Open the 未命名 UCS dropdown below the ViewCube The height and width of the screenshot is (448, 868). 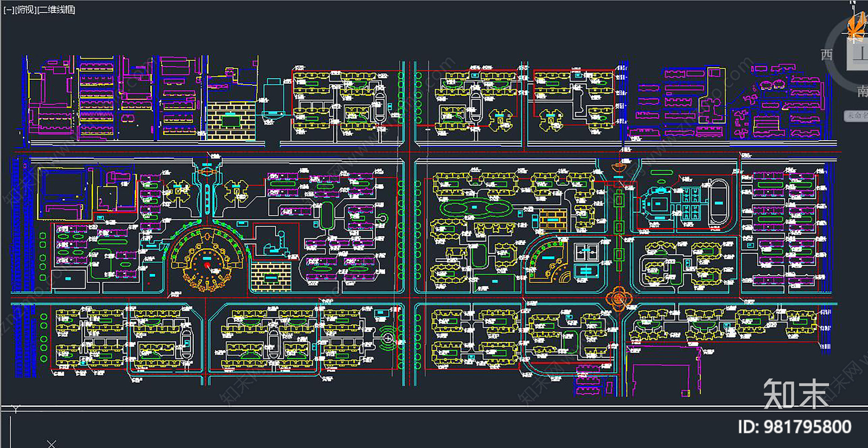click(856, 116)
